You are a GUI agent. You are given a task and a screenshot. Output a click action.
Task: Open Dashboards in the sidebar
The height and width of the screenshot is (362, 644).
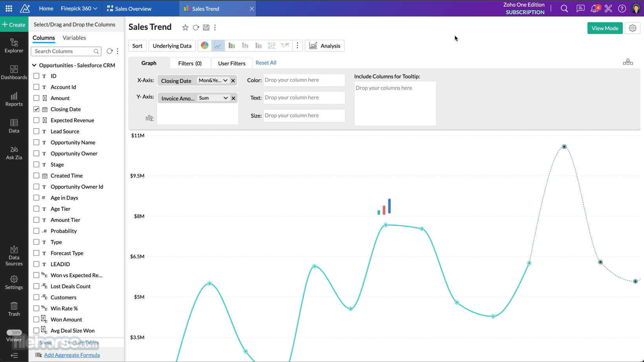click(14, 72)
